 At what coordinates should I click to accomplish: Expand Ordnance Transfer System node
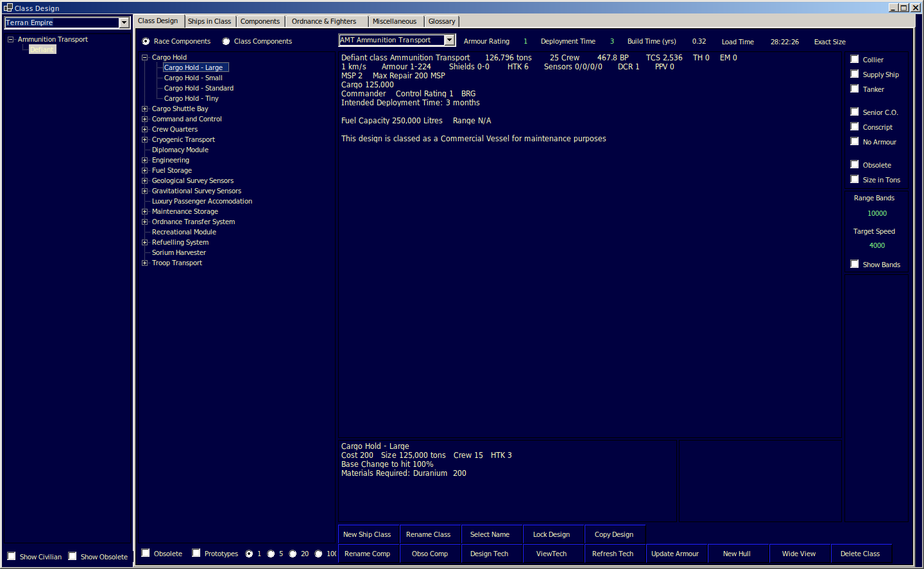coord(145,222)
